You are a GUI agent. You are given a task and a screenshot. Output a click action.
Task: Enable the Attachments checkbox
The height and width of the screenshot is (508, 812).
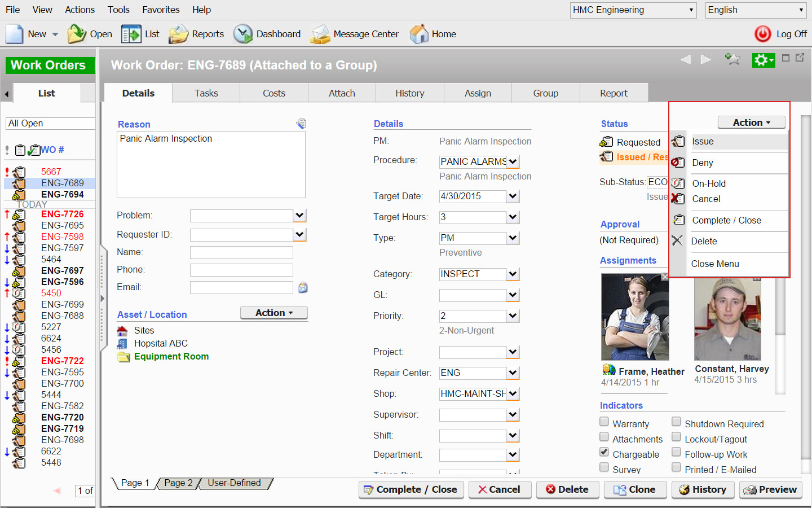pyautogui.click(x=604, y=437)
